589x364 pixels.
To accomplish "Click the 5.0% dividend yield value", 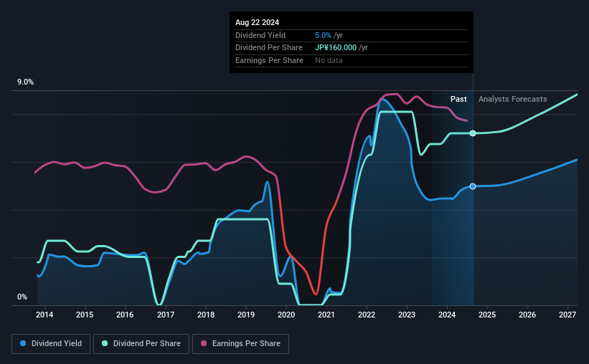I will coord(323,35).
